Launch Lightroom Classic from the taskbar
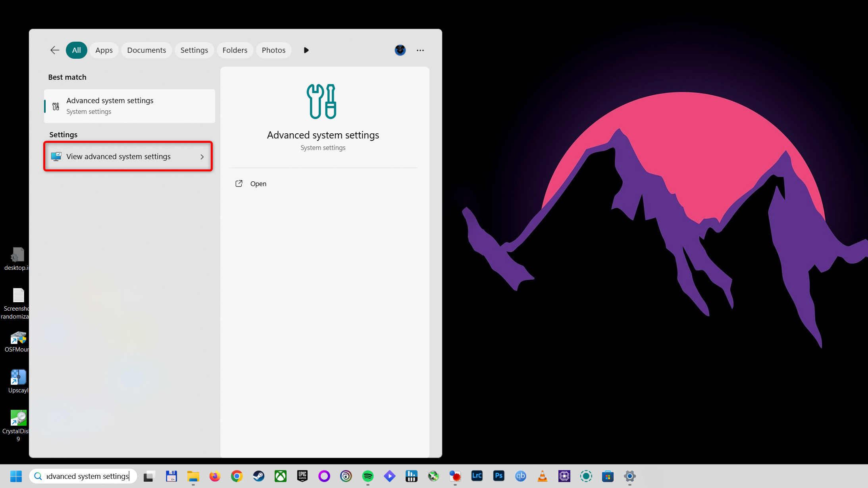The image size is (868, 488). point(477,476)
